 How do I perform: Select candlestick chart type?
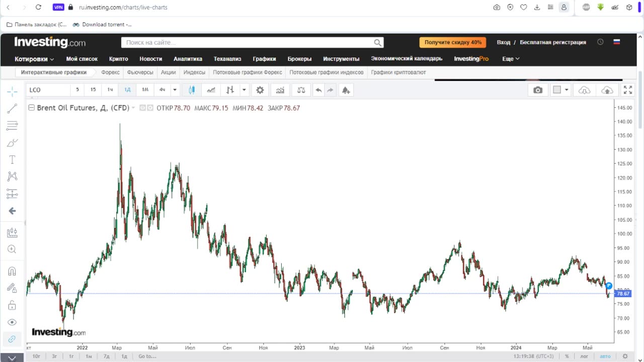(x=192, y=90)
